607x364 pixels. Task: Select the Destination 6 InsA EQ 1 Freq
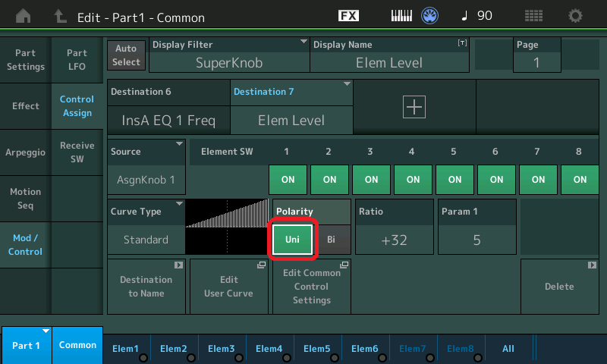[x=168, y=120]
